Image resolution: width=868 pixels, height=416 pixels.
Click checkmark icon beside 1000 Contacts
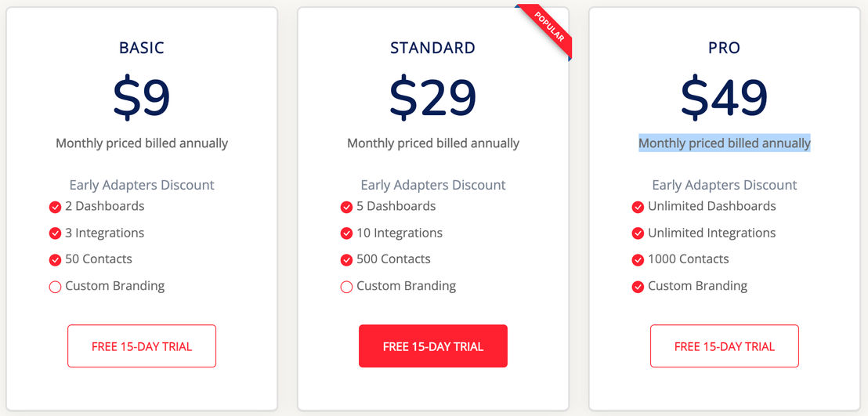tap(638, 260)
